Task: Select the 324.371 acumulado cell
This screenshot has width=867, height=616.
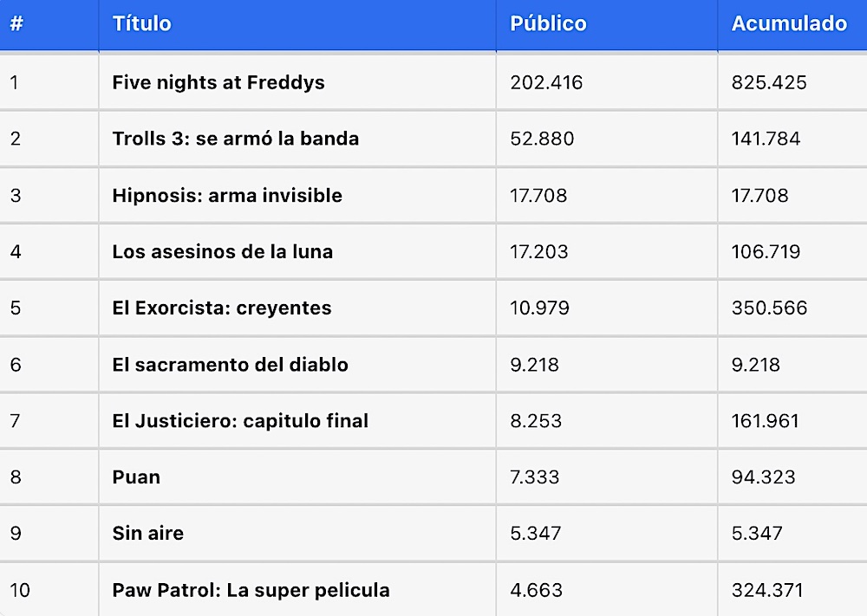Action: (767, 591)
